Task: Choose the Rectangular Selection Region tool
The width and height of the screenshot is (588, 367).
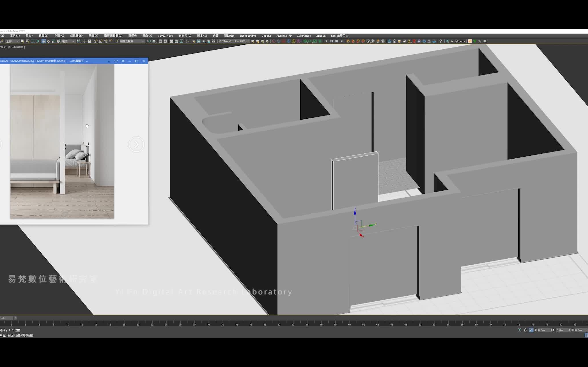Action: click(x=32, y=41)
